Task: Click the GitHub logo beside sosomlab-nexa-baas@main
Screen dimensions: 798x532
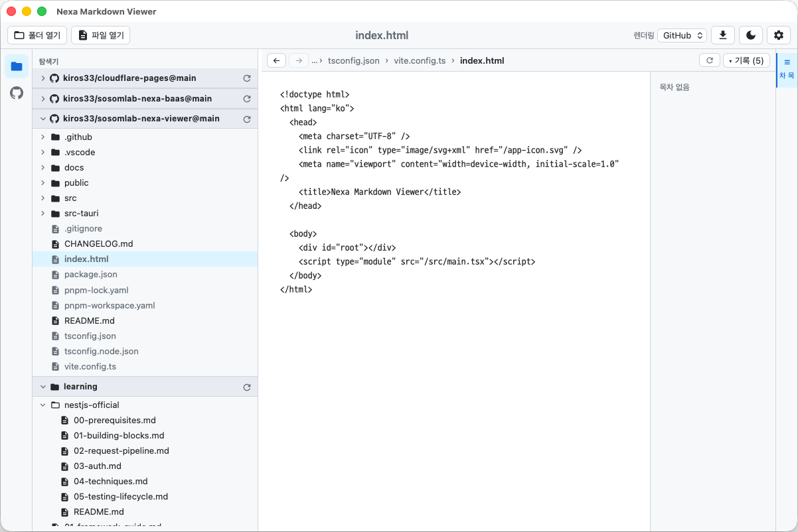Action: (x=54, y=99)
